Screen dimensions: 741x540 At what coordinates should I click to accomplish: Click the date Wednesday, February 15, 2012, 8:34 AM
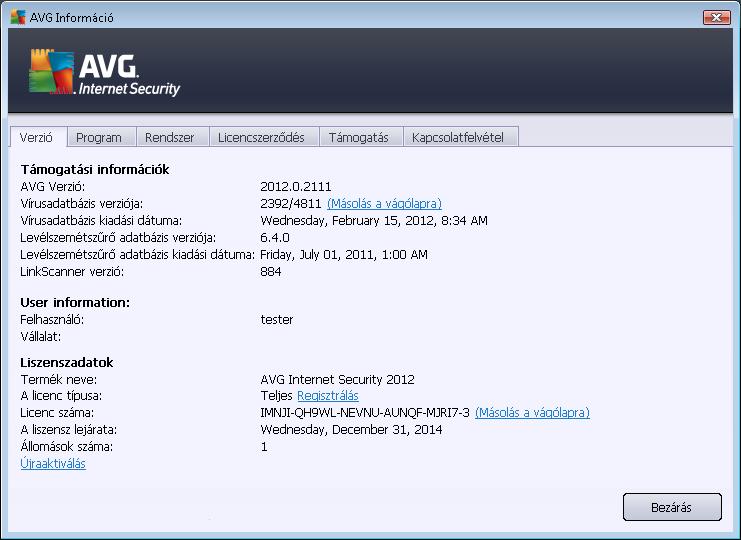(374, 221)
